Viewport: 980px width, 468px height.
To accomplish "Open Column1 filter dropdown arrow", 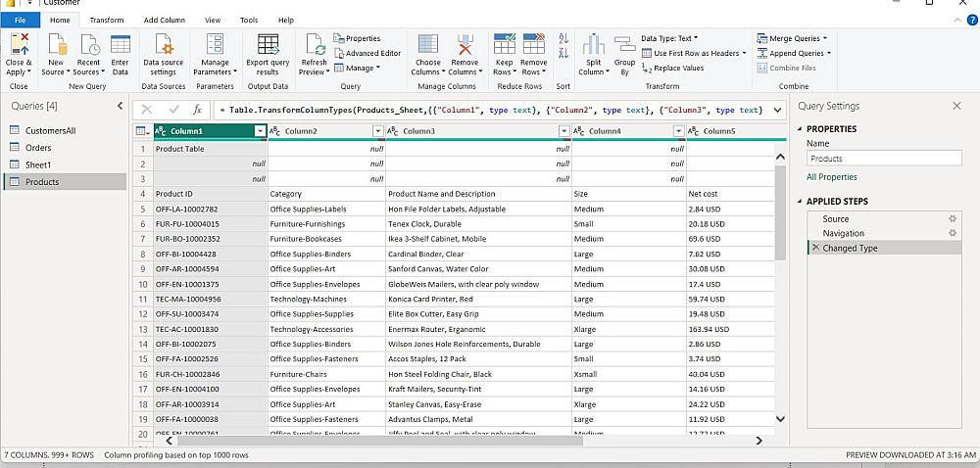I will [259, 131].
